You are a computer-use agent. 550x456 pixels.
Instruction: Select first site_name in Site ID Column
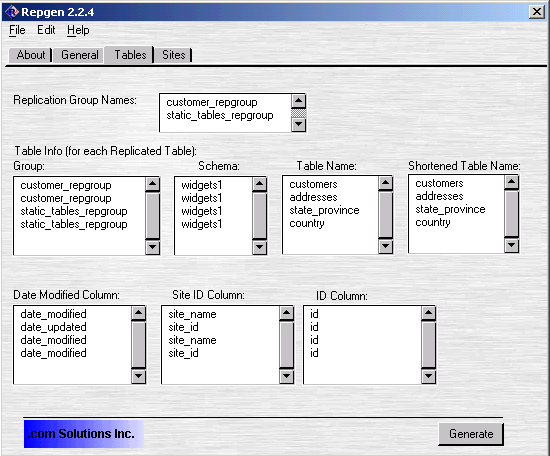(x=192, y=314)
